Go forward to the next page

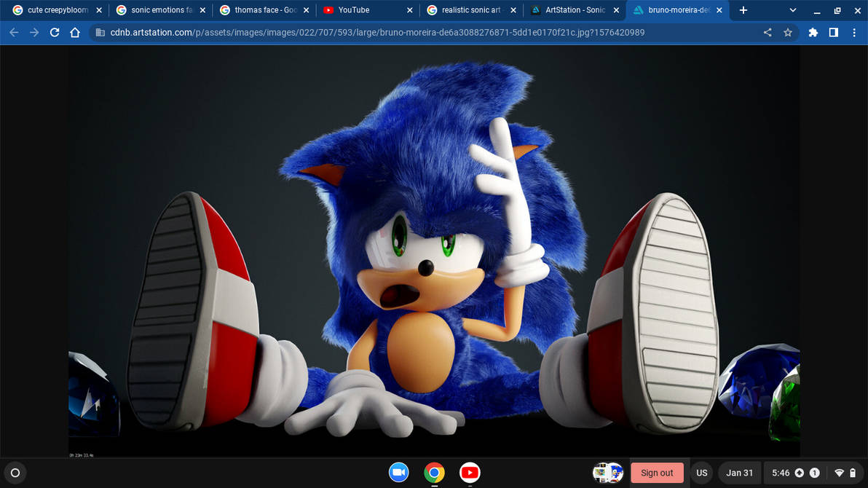tap(34, 33)
